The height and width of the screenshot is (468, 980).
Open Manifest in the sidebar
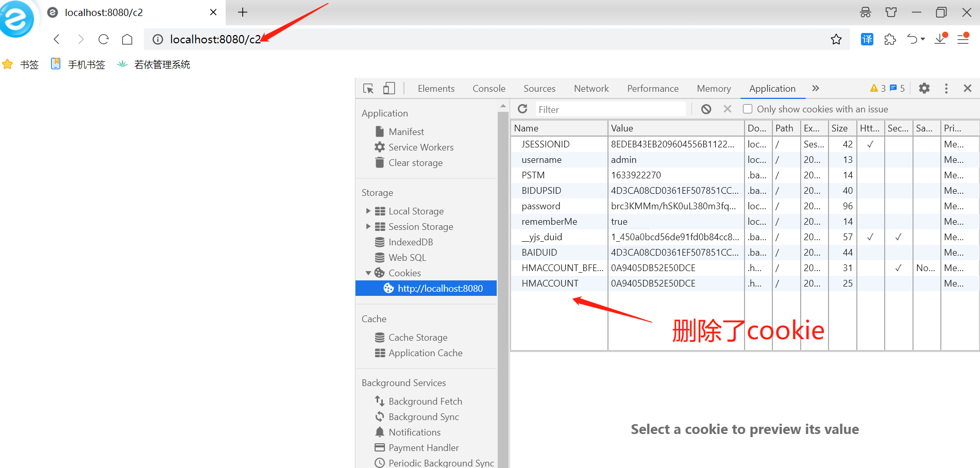pyautogui.click(x=406, y=132)
